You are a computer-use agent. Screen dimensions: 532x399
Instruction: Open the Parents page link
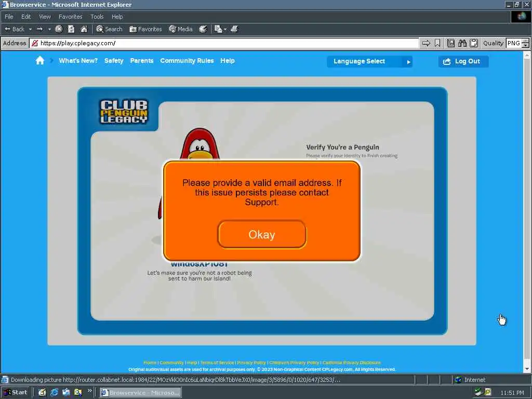[142, 61]
